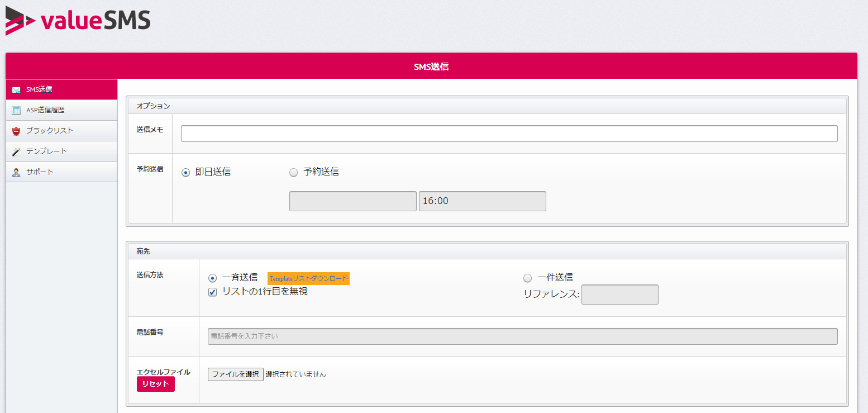Click the 送信メモ row label
The width and height of the screenshot is (868, 413).
tap(150, 129)
